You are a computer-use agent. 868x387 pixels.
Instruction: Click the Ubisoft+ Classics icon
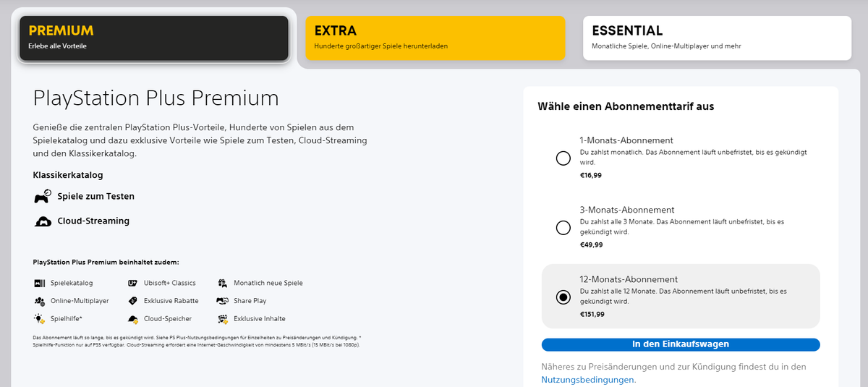click(x=132, y=283)
